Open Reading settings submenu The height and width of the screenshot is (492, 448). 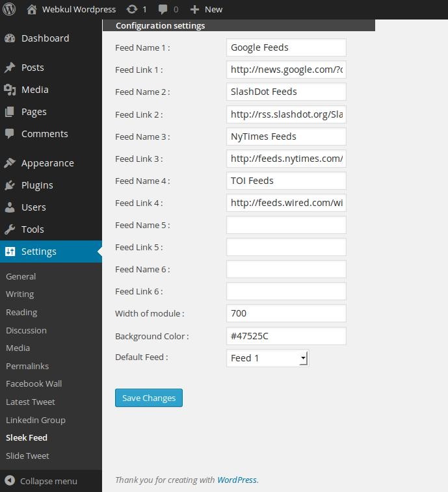coord(21,313)
